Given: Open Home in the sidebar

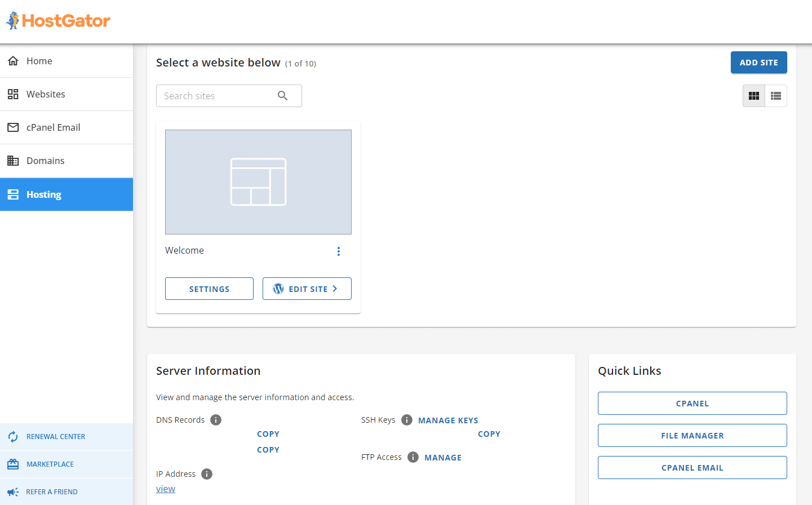Looking at the screenshot, I should pos(39,61).
